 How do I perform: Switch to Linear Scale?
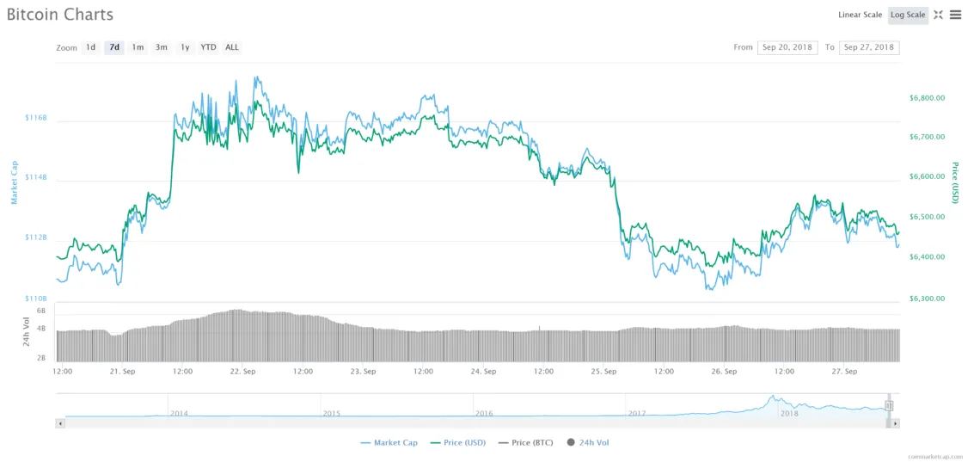[x=860, y=15]
